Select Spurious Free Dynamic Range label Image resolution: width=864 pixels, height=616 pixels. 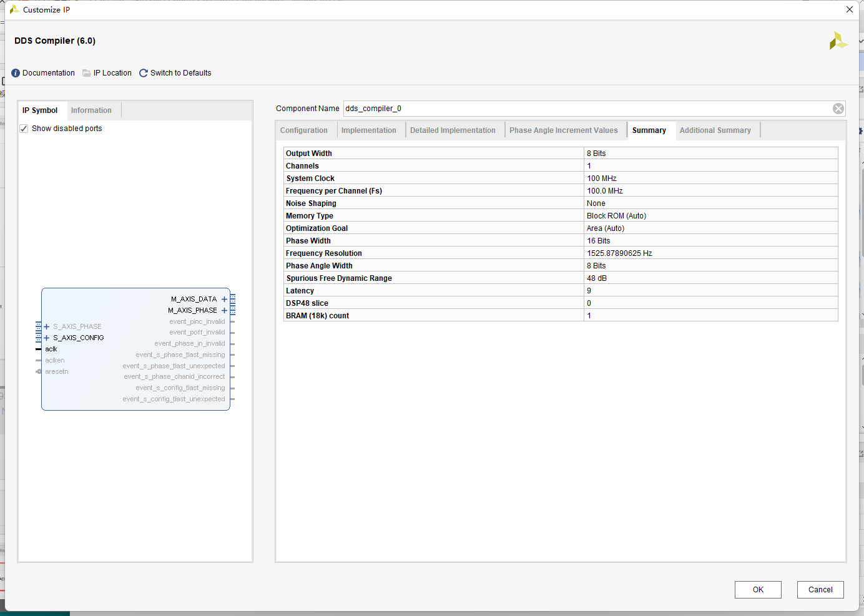pyautogui.click(x=339, y=278)
